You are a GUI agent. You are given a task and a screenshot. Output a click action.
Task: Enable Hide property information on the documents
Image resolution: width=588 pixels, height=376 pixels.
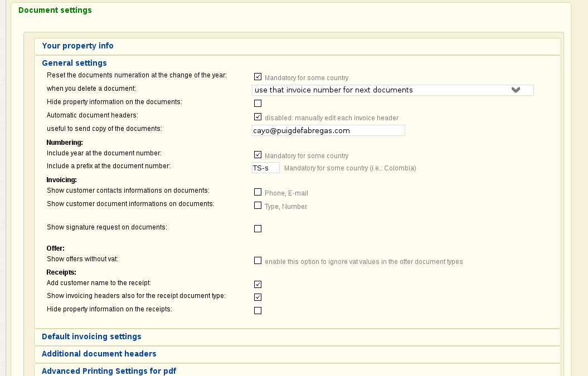[x=257, y=103]
